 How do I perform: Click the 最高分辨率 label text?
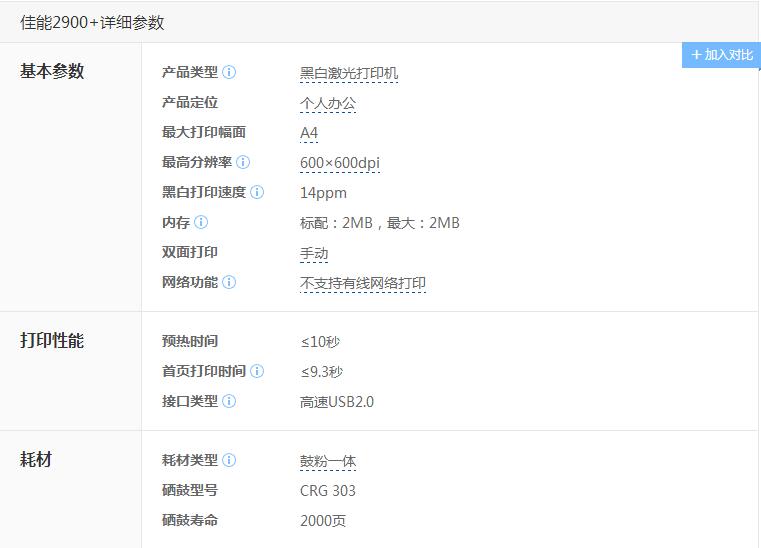coord(197,162)
